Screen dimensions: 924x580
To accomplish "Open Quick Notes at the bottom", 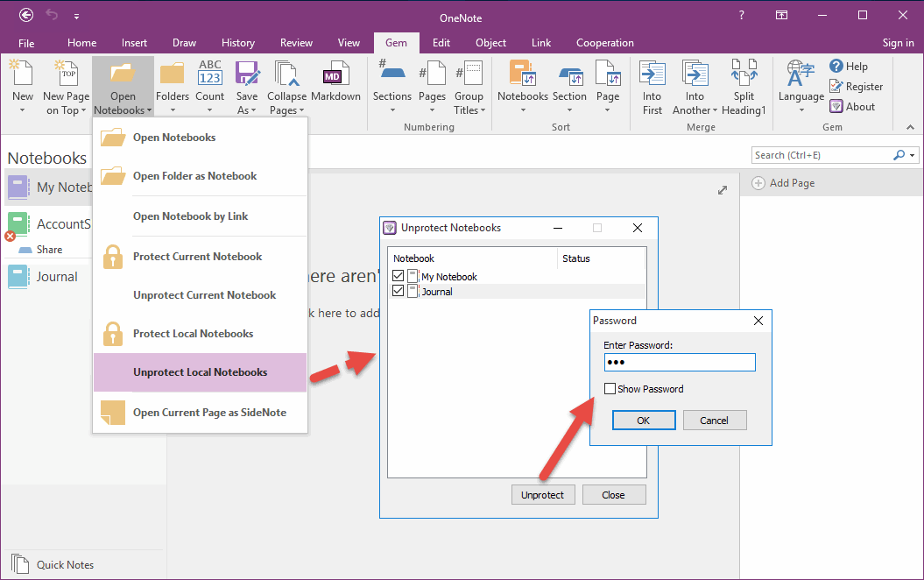I will (x=53, y=565).
